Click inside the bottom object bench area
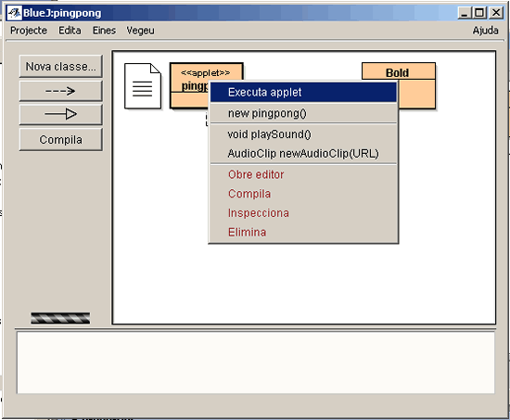Image resolution: width=510 pixels, height=420 pixels. point(256,363)
